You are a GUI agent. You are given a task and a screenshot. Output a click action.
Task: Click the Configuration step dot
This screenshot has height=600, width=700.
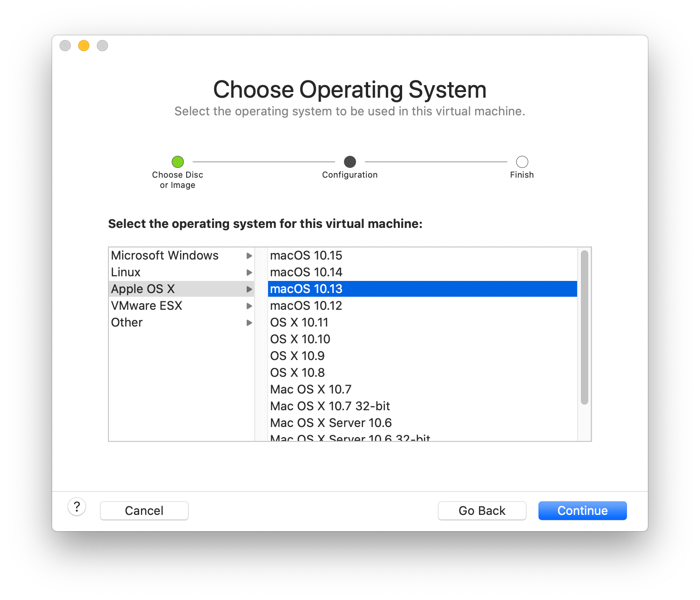[350, 162]
